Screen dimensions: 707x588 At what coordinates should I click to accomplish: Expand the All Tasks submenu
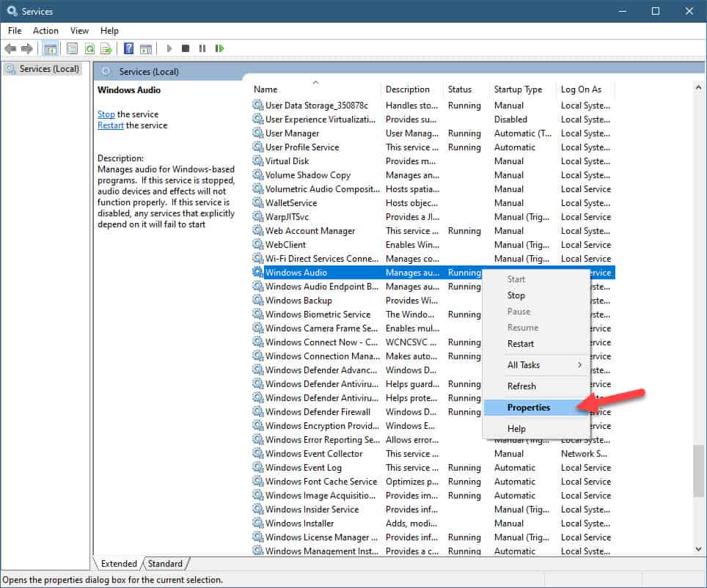point(537,365)
